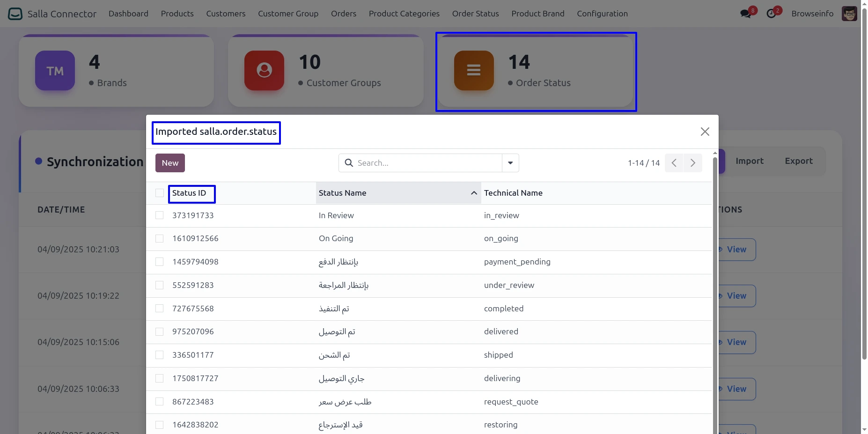This screenshot has width=868, height=434.
Task: Expand the search options dropdown arrow
Action: (510, 163)
